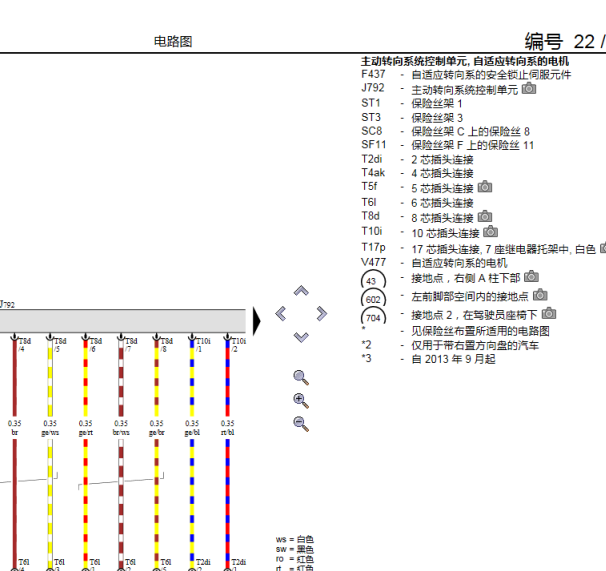
Task: Click color key 'ws = 白色'
Action: pos(295,539)
